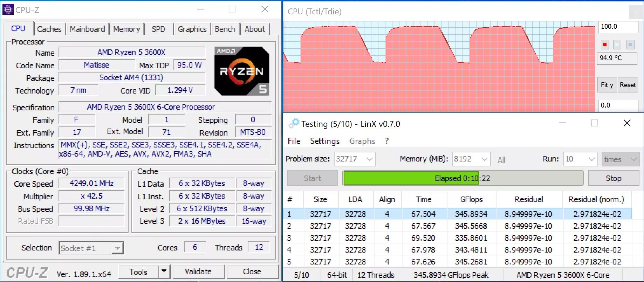Reset the temperature graph
The height and width of the screenshot is (282, 644).
point(628,85)
